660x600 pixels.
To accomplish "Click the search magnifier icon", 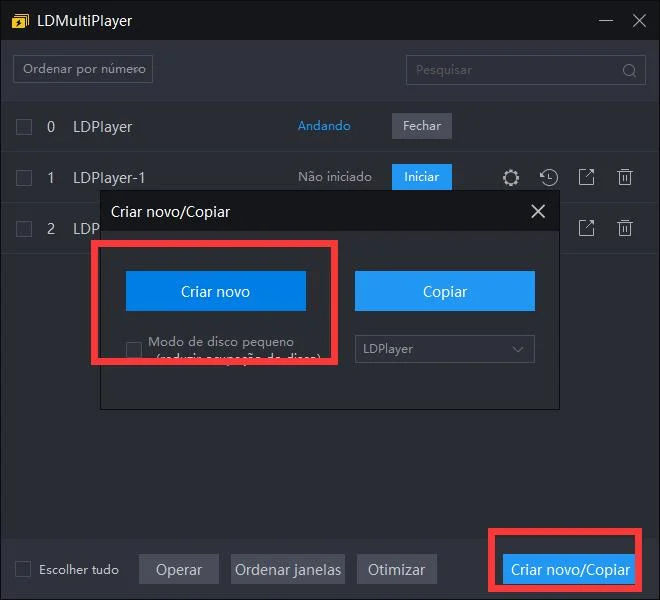I will (629, 70).
